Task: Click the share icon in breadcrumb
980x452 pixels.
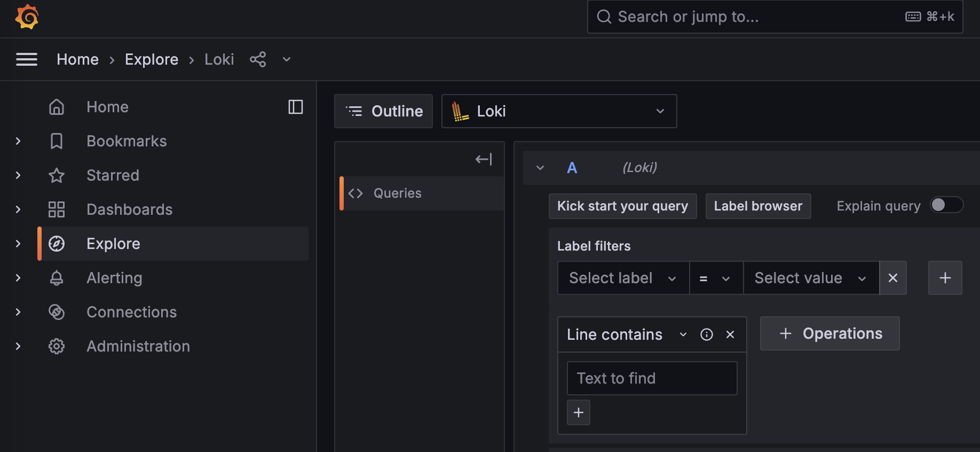Action: click(258, 59)
